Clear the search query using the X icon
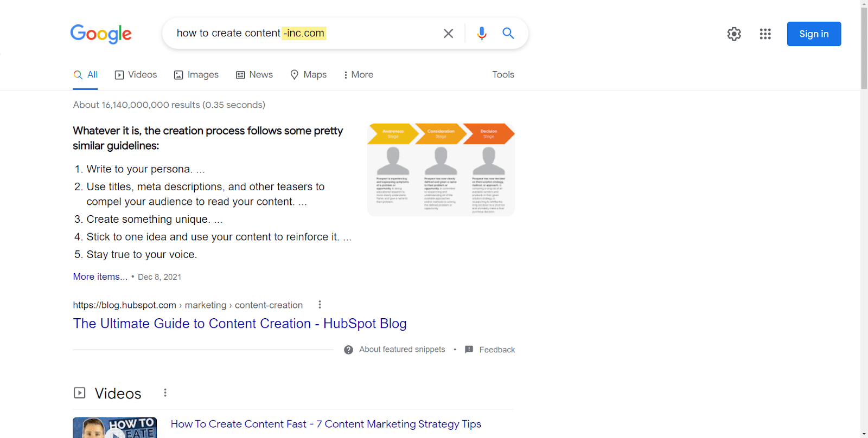The width and height of the screenshot is (868, 438). [x=448, y=33]
